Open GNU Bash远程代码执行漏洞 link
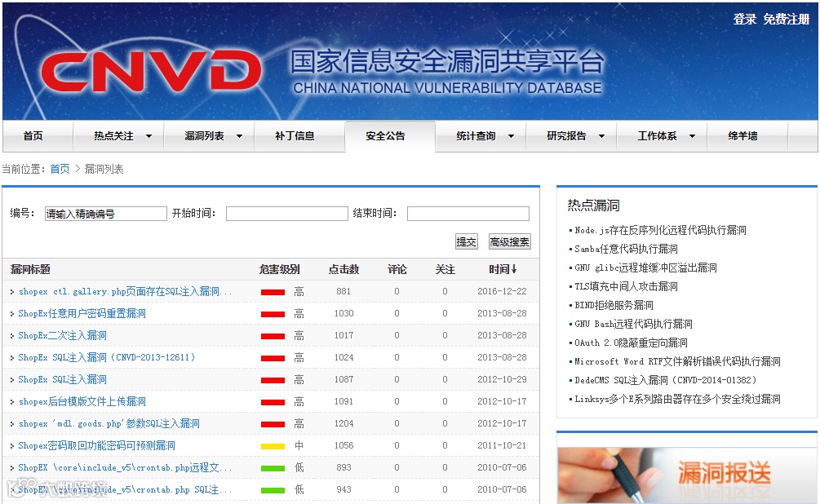820x504 pixels. pos(633,324)
